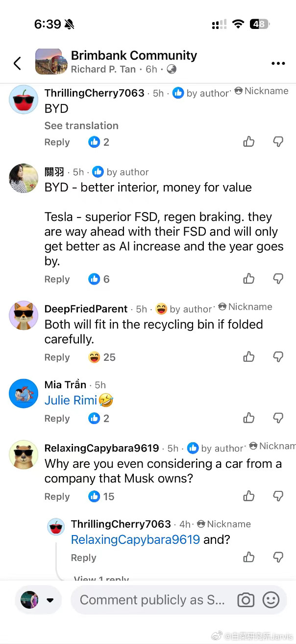Viewport: 296px width, 644px height.
Task: Thumbs up the RelaxingCapybara9619 comment
Action: pyautogui.click(x=249, y=496)
